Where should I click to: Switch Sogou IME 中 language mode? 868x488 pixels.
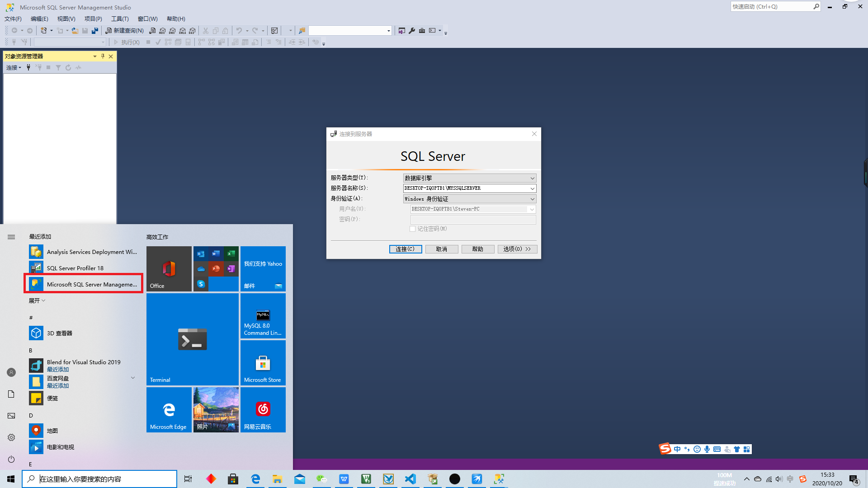[677, 449]
